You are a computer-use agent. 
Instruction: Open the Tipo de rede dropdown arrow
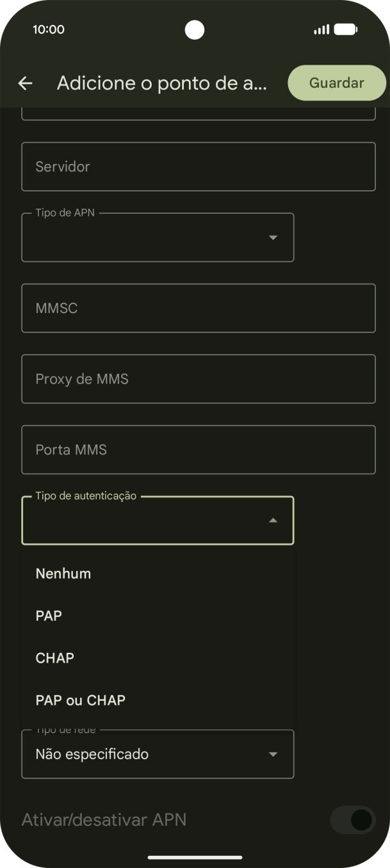pos(272,754)
